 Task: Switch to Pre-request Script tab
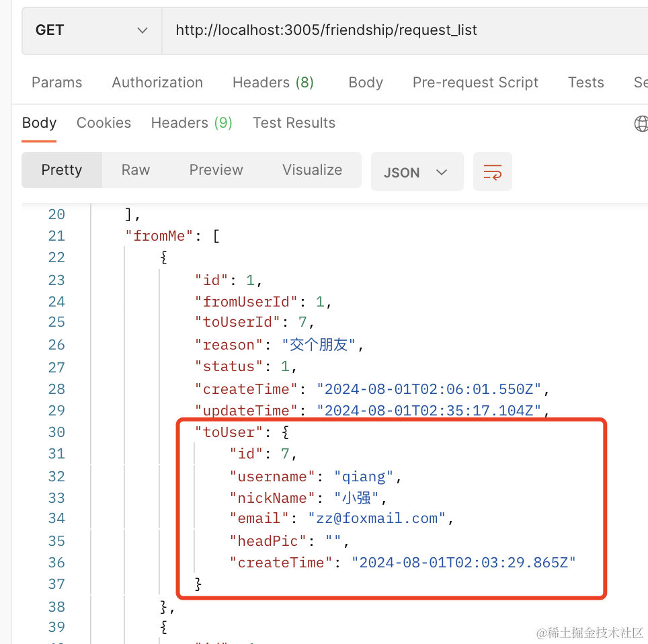pos(475,83)
